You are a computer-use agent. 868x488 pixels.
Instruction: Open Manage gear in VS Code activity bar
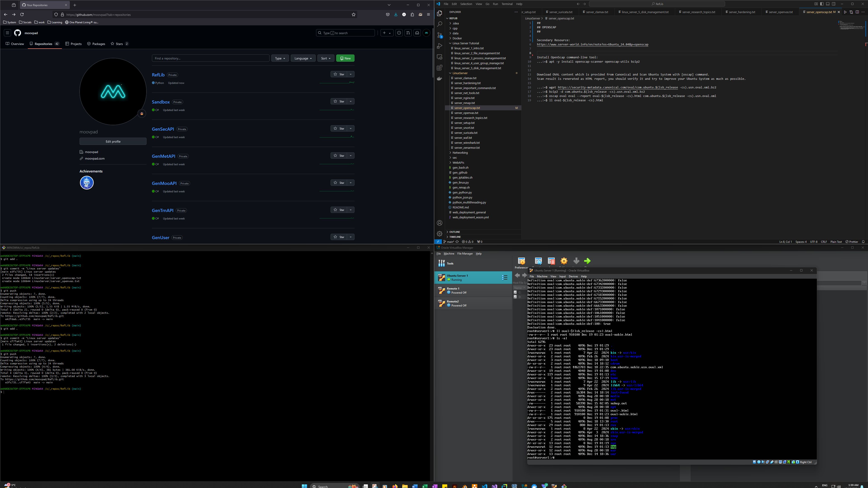439,234
